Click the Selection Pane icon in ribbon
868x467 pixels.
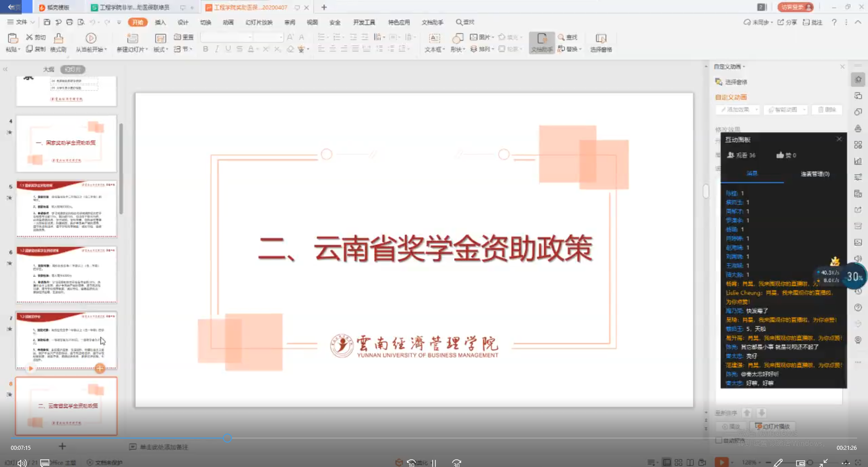pos(601,39)
